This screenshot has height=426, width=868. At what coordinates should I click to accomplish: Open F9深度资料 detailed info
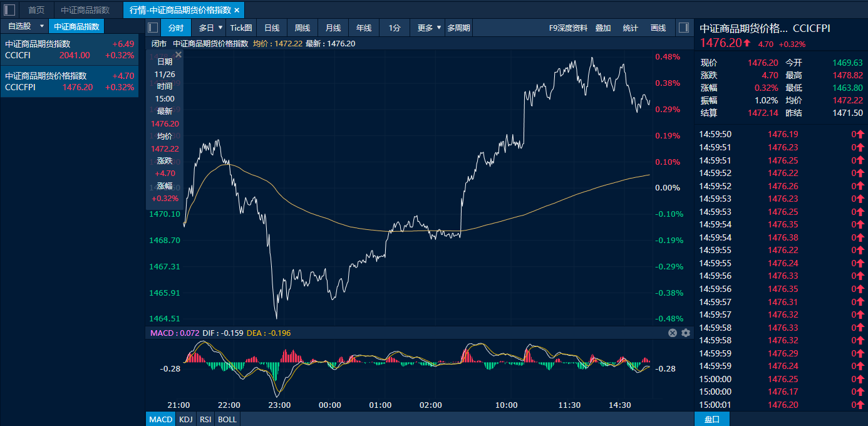(x=568, y=28)
